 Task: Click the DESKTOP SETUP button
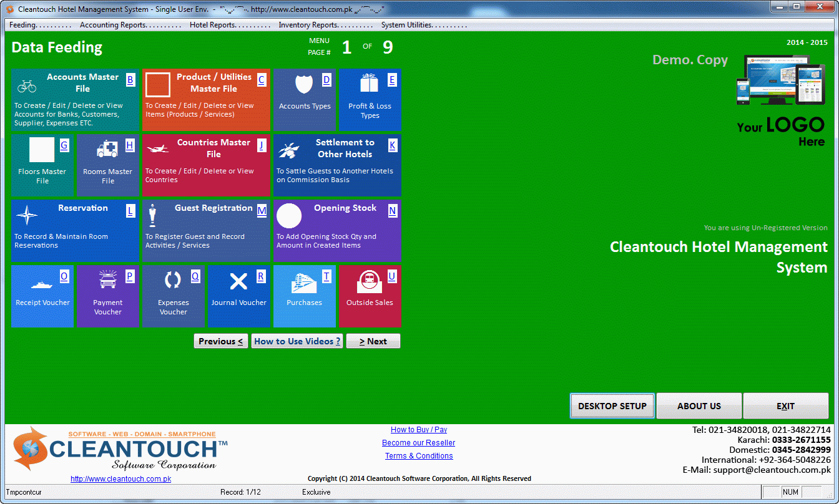pos(612,406)
